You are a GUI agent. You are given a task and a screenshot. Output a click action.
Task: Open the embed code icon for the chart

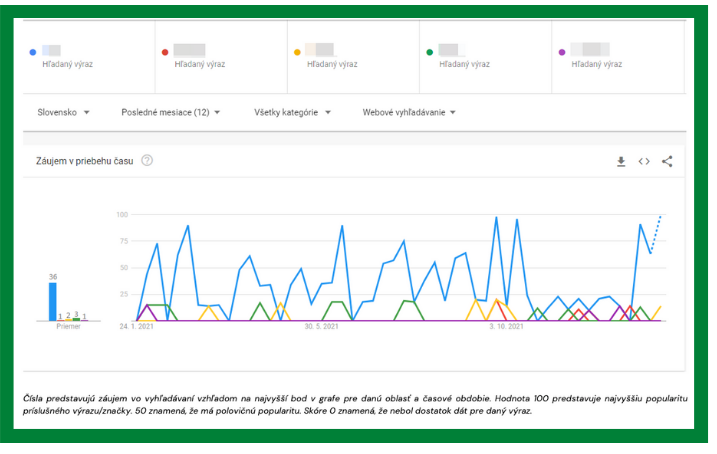(x=644, y=161)
